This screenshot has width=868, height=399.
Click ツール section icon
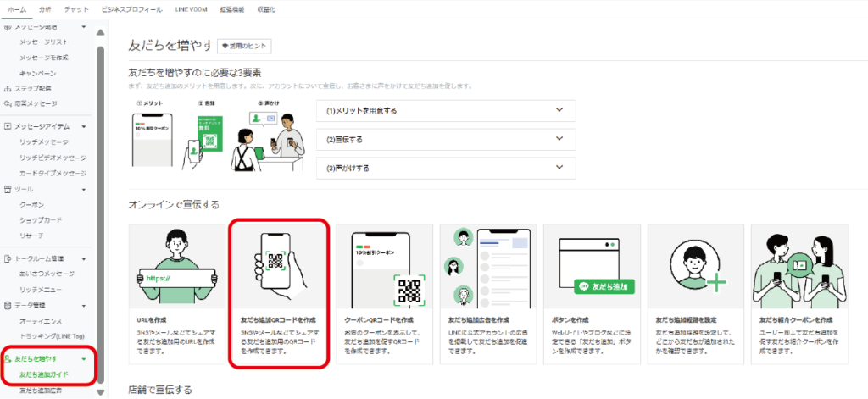pos(8,189)
